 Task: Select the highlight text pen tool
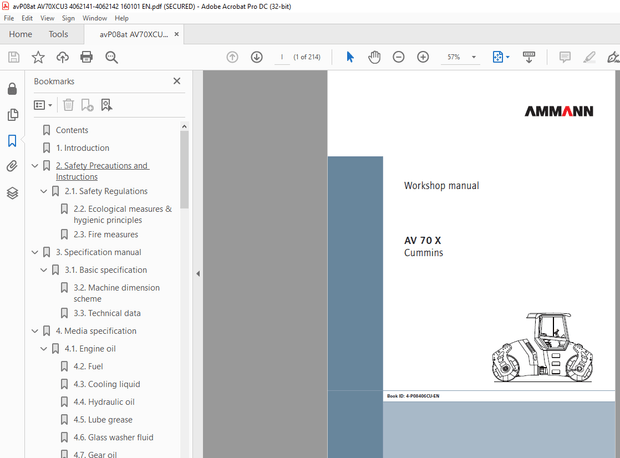point(589,57)
